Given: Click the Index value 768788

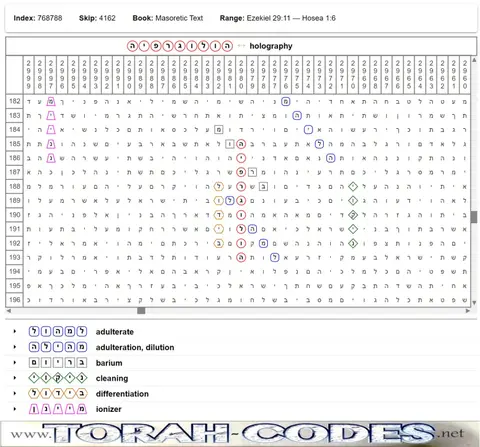Looking at the screenshot, I should 50,18.
